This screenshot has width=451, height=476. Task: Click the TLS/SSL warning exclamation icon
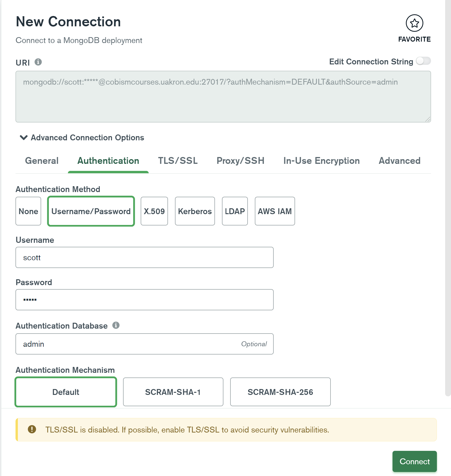pos(32,429)
